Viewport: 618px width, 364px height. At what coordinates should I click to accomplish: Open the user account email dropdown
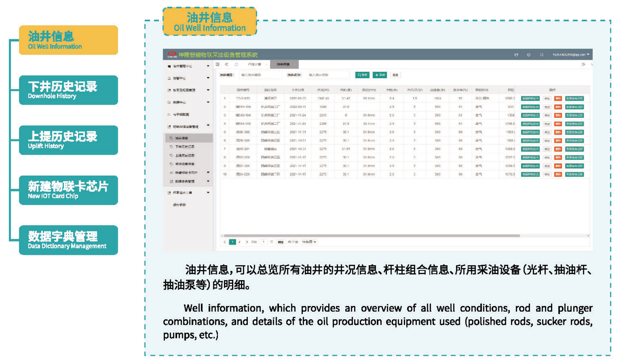570,55
